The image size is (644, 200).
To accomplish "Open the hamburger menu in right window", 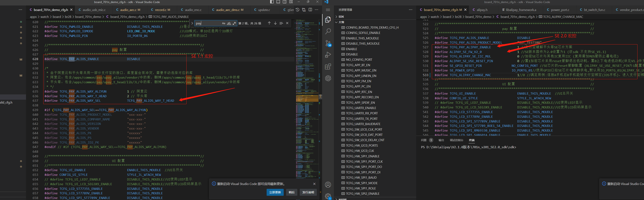I will (328, 10).
